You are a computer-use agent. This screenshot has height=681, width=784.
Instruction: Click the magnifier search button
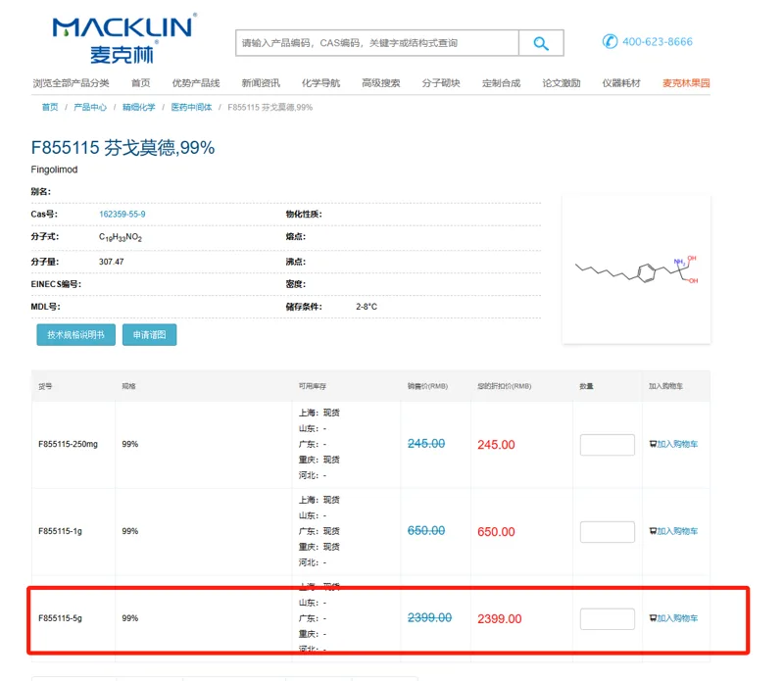[541, 43]
